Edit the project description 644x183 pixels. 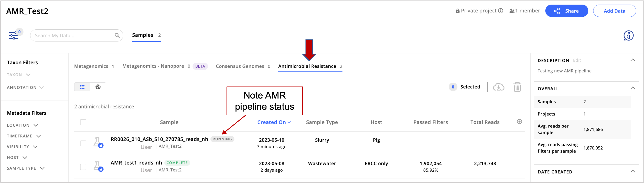click(577, 60)
